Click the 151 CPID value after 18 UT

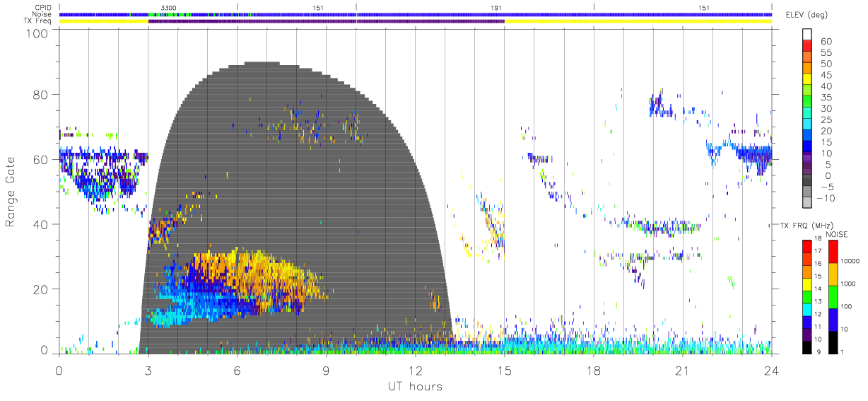[x=704, y=7]
